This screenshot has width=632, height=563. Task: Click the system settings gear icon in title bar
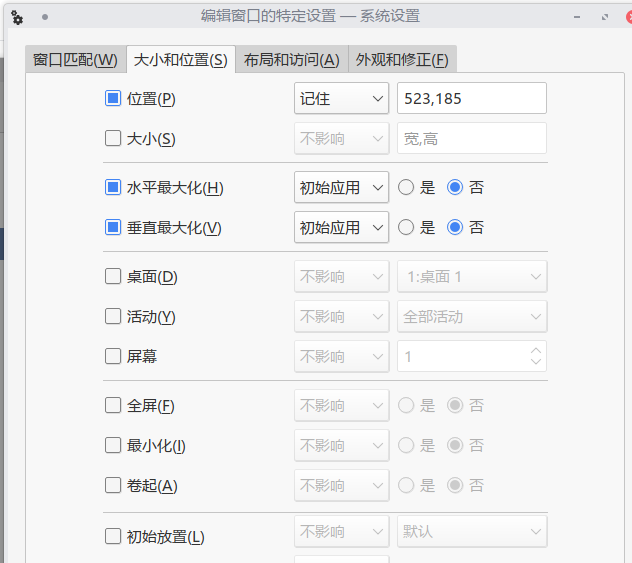17,17
